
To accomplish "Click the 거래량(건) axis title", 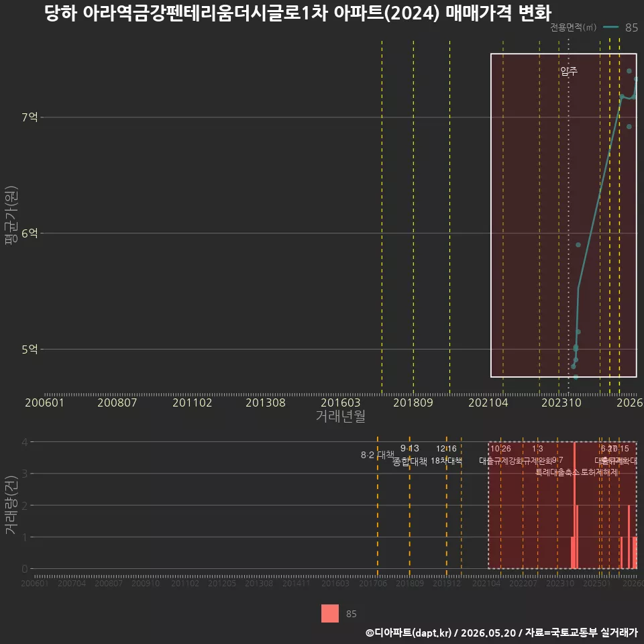I will 11,505.
